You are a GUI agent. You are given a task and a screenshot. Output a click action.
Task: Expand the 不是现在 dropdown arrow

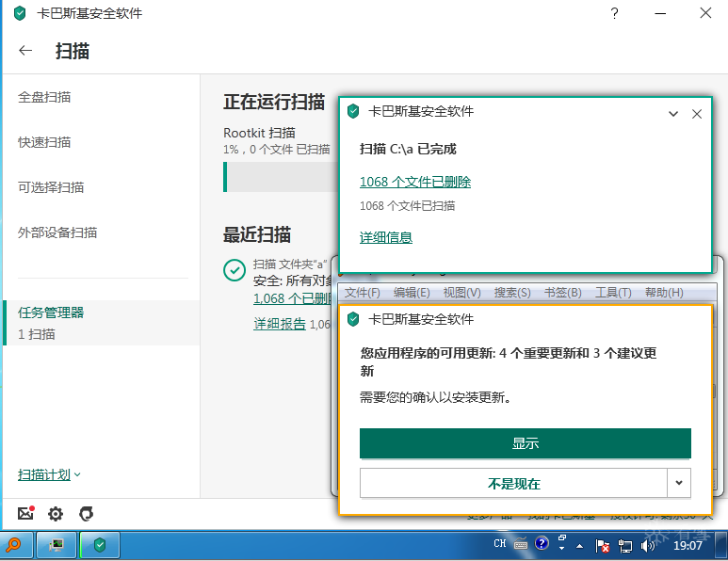(x=679, y=483)
